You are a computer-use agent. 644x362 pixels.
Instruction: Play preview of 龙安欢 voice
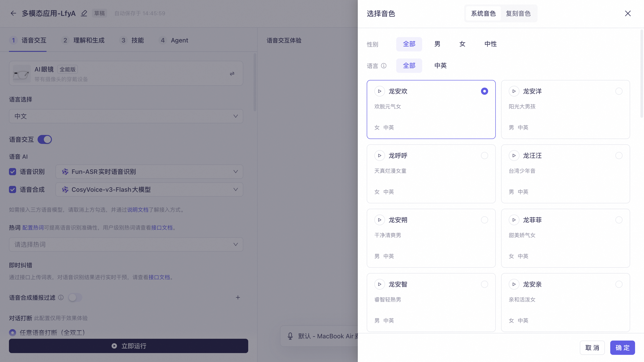click(x=379, y=91)
